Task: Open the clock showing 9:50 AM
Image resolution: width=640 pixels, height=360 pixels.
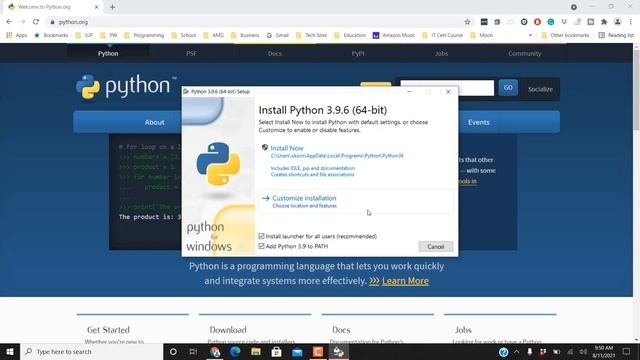Action: pyautogui.click(x=604, y=351)
